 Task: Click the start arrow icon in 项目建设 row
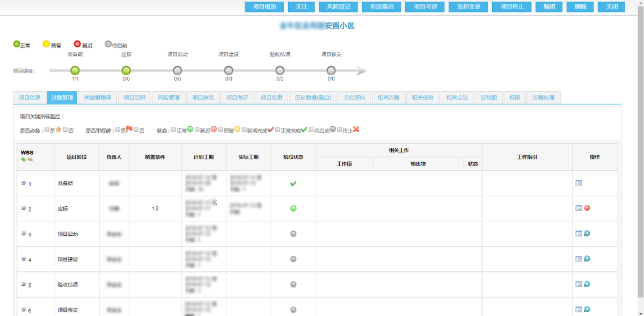(587, 258)
